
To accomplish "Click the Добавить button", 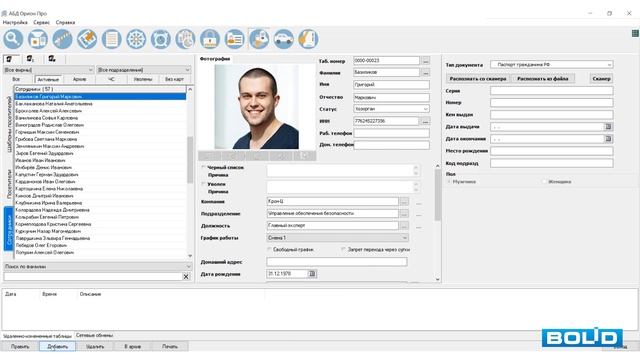I will click(x=58, y=347).
